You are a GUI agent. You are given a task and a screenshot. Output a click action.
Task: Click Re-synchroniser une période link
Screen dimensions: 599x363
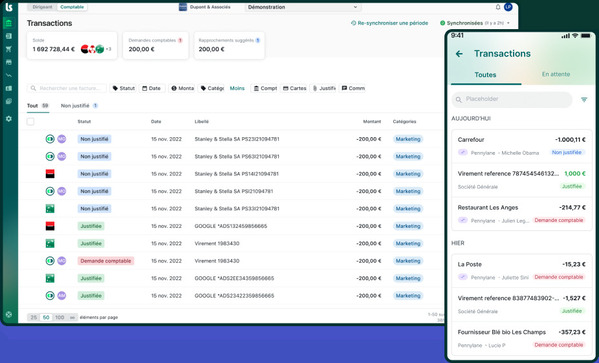[x=389, y=23]
